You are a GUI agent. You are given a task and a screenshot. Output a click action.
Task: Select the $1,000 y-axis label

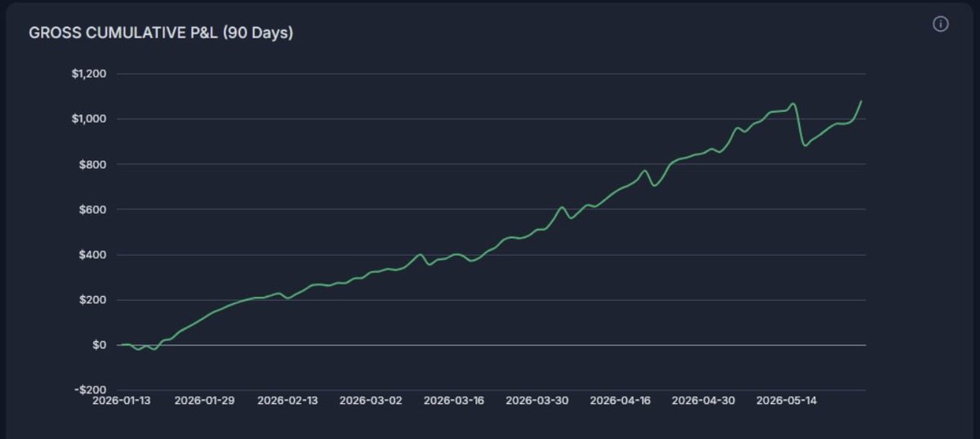(x=89, y=119)
